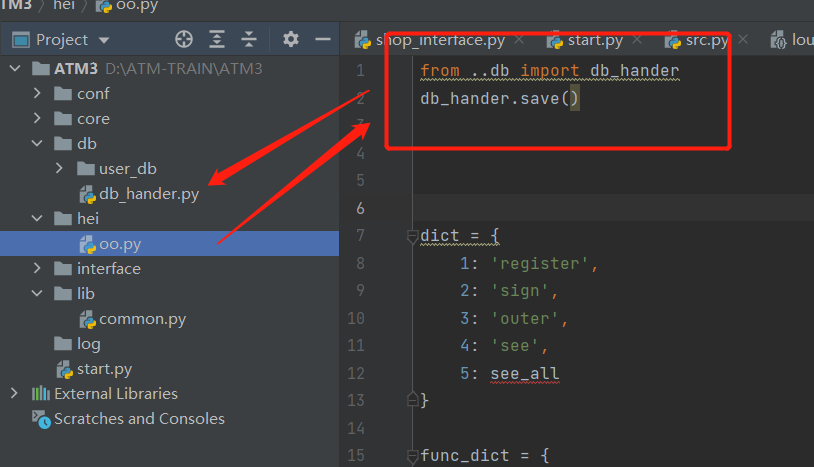The image size is (814, 467).
Task: Click hei in breadcrumb path
Action: 64,5
